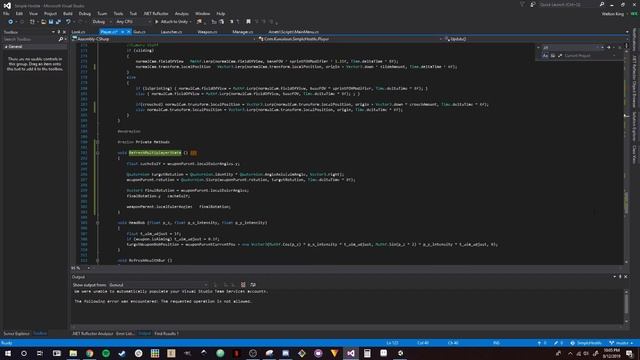The width and height of the screenshot is (640, 360).
Task: Click the Toolbox search magnifier icon
Action: [61, 39]
